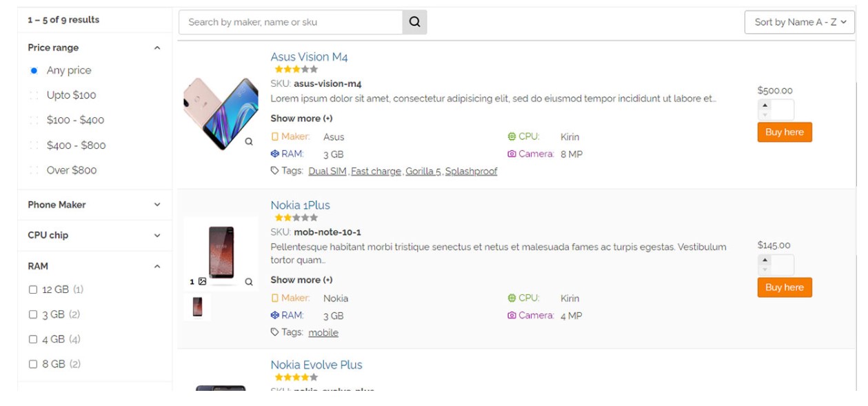868x406 pixels.
Task: Open the Sort by Name A - Z dropdown
Action: click(799, 22)
